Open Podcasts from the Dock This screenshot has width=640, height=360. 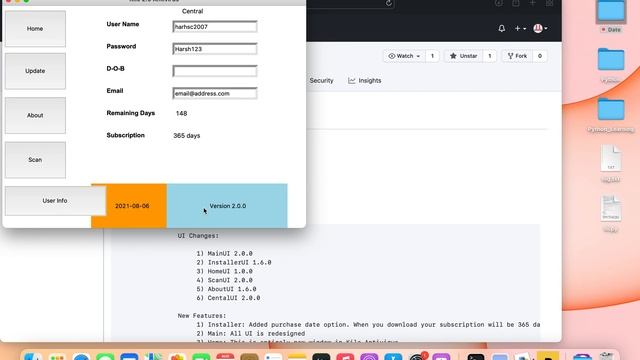click(x=369, y=358)
